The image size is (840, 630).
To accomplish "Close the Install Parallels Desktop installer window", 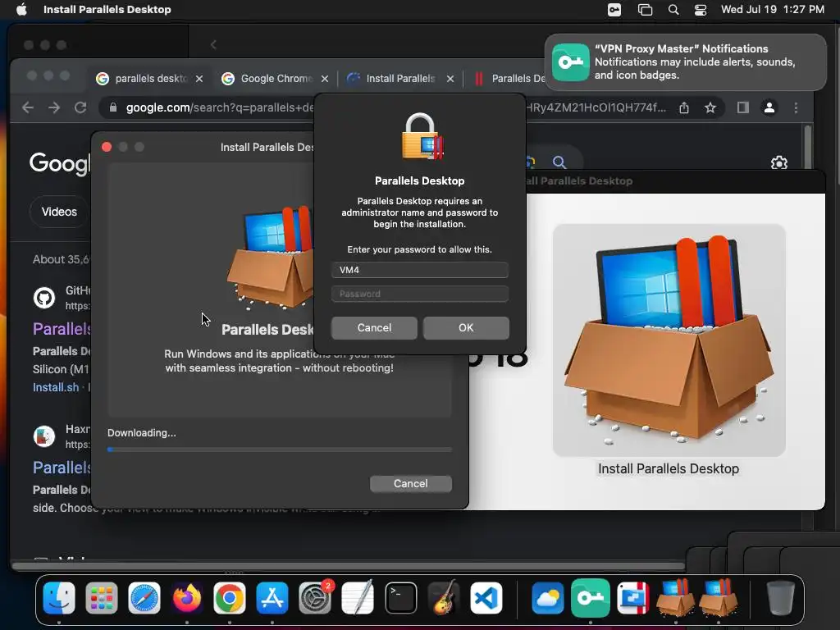I will [107, 147].
